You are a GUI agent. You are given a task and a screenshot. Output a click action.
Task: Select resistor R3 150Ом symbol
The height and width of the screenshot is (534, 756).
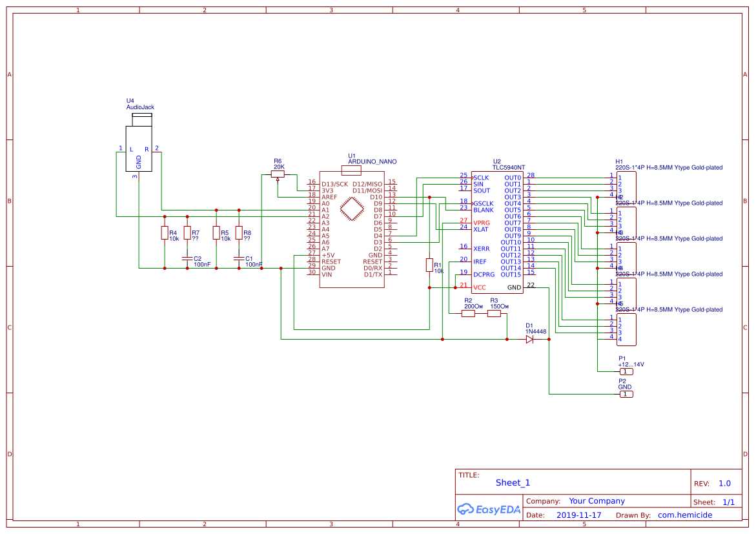tap(494, 314)
